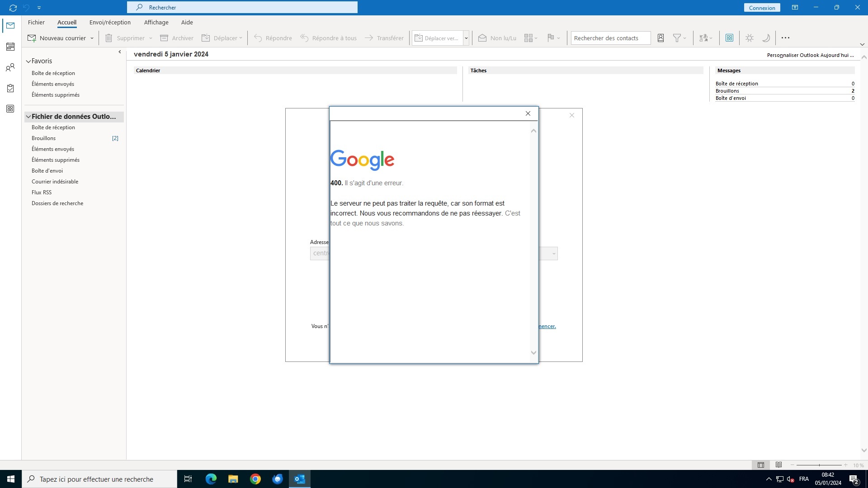
Task: Open the Fichier menu
Action: 36,22
